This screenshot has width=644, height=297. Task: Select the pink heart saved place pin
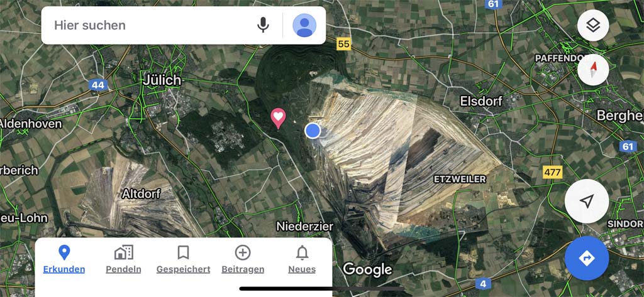click(x=278, y=119)
